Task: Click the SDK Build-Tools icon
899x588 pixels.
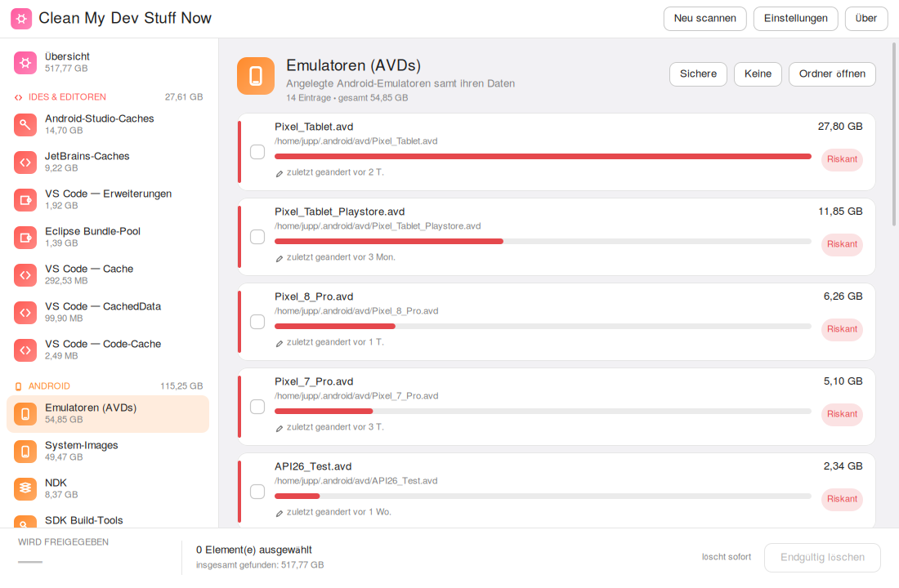Action: [25, 522]
